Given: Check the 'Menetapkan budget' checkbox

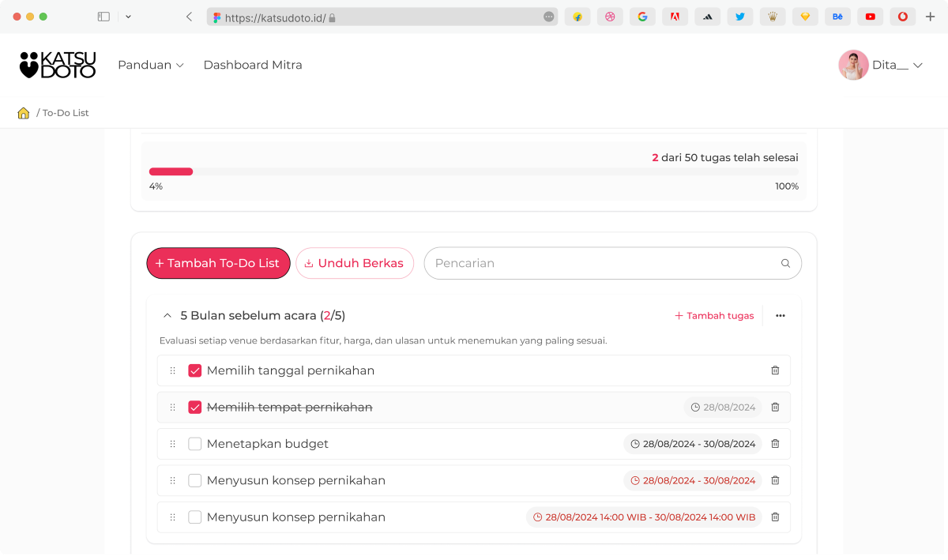Looking at the screenshot, I should [195, 444].
